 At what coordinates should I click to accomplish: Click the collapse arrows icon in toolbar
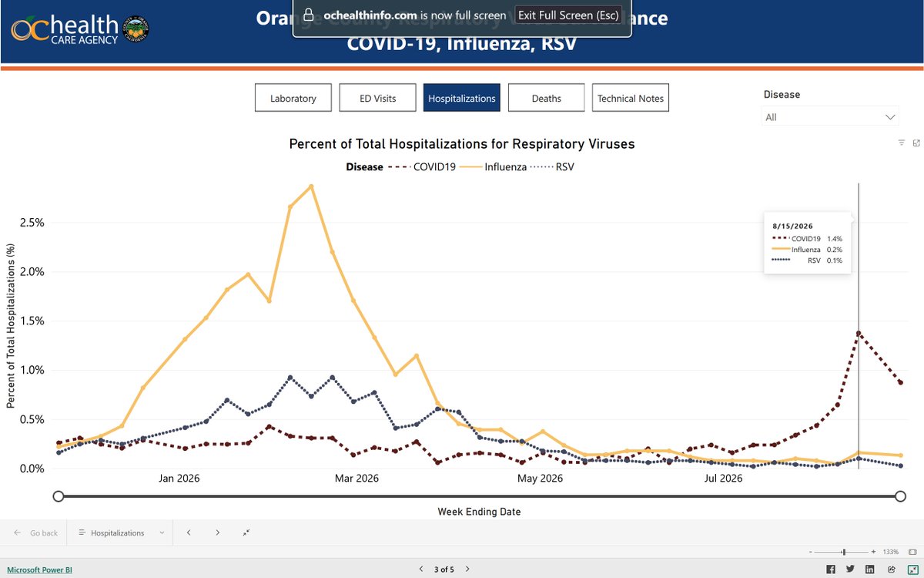click(x=246, y=533)
